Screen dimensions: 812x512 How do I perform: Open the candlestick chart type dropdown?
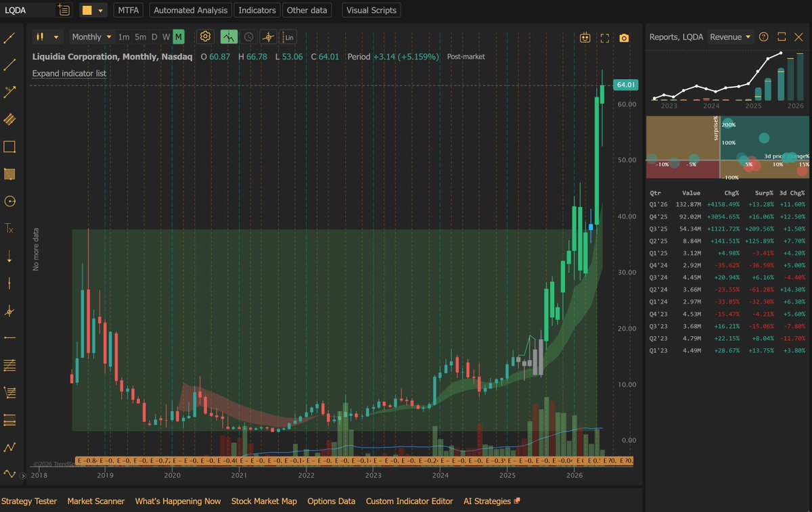[x=47, y=37]
